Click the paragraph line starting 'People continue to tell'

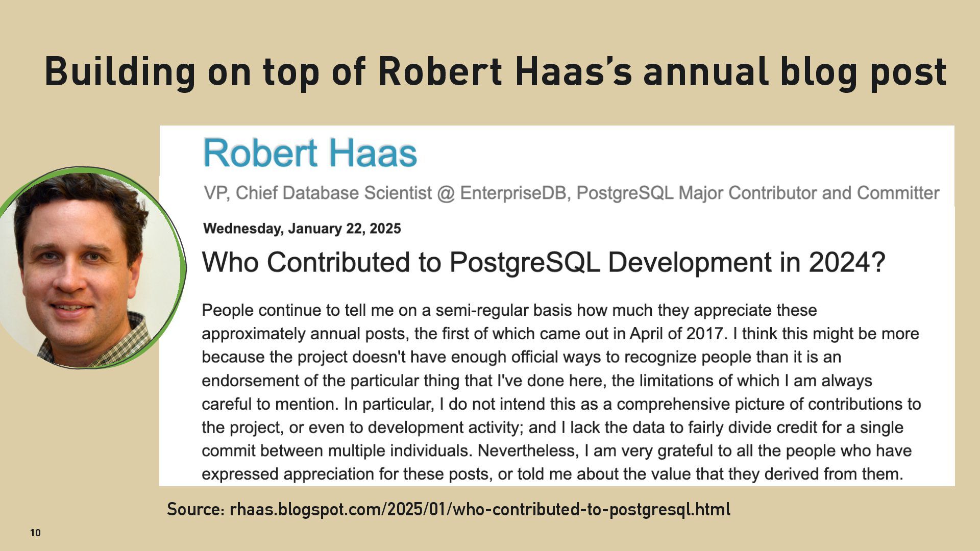pyautogui.click(x=509, y=310)
